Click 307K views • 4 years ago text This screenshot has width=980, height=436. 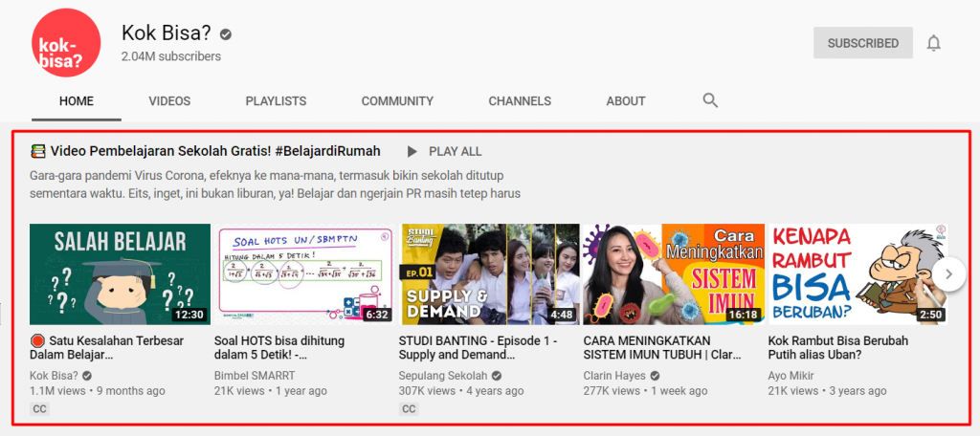point(461,391)
